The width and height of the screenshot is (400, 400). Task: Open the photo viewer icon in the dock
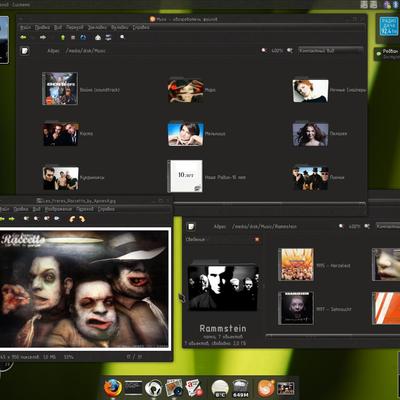(x=174, y=388)
